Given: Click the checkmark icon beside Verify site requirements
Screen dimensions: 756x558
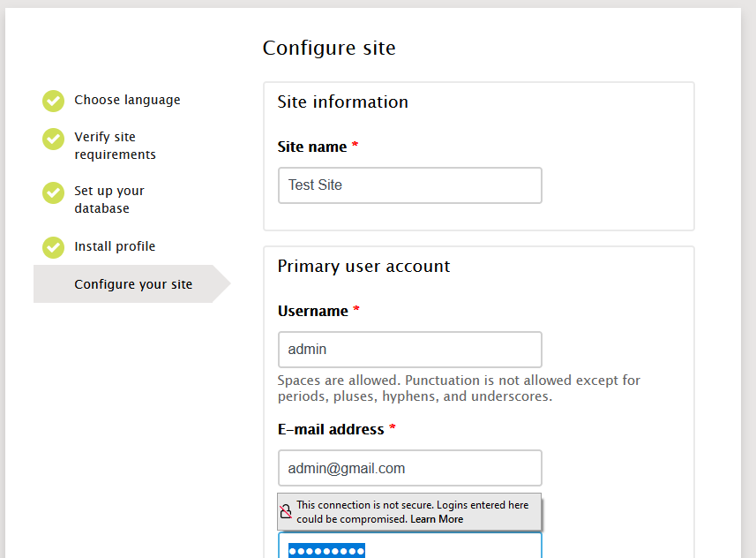Looking at the screenshot, I should 54,139.
